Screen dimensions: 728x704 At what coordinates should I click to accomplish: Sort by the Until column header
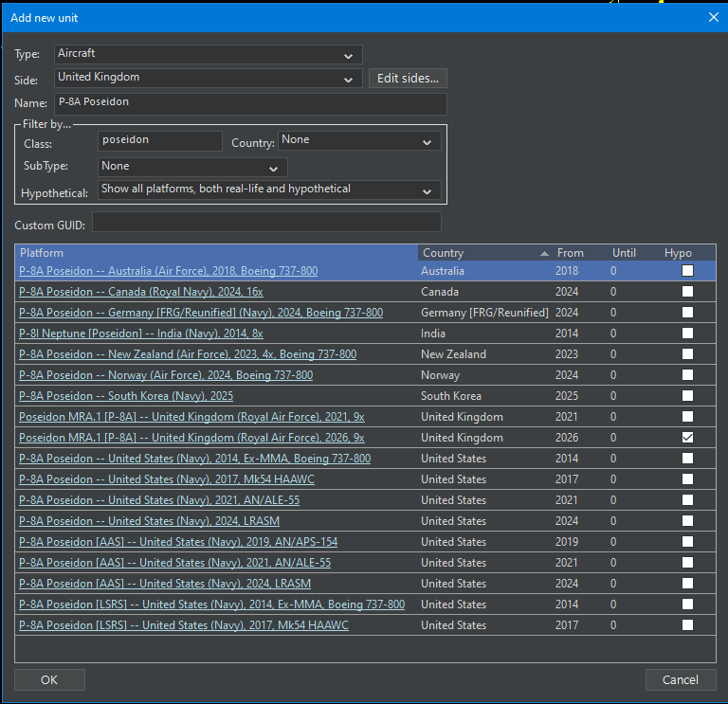(x=624, y=253)
